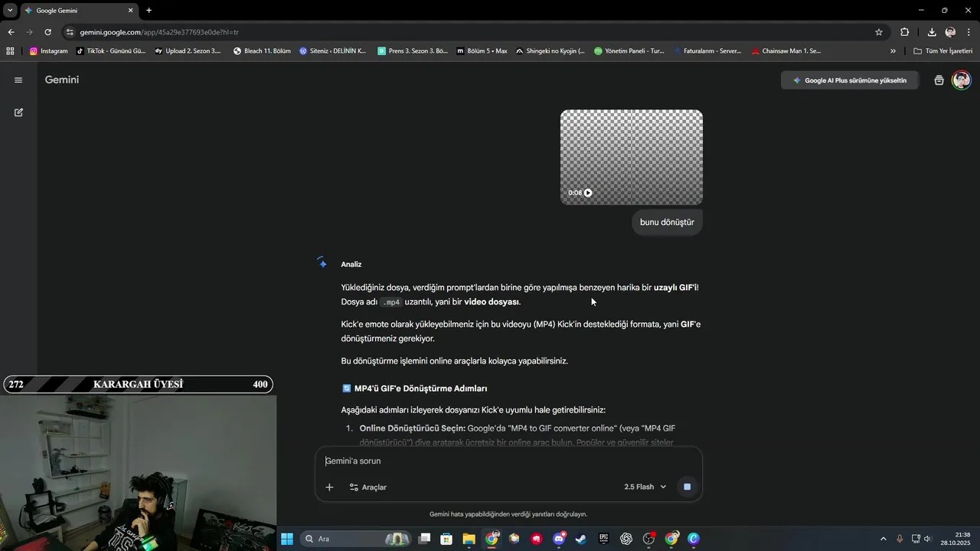Viewport: 980px width, 551px height.
Task: Open the Chrome extensions puzzle icon
Action: pos(905,32)
